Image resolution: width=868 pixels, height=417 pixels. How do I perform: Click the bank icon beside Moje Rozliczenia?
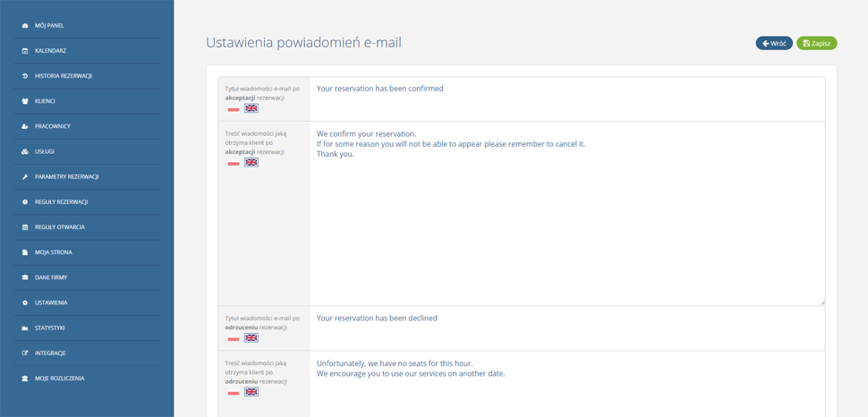click(x=25, y=379)
